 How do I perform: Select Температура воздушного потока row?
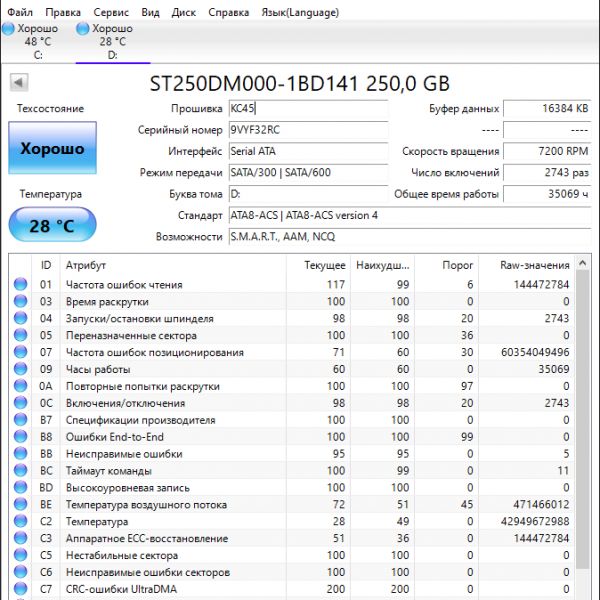point(292,504)
